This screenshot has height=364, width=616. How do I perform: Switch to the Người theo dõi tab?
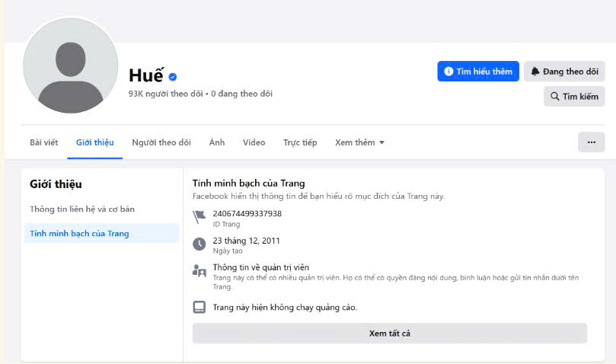(x=161, y=142)
